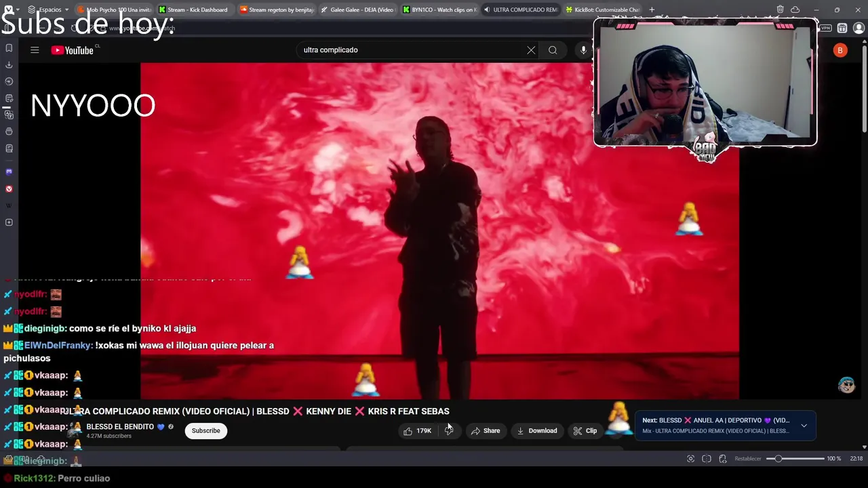The width and height of the screenshot is (868, 488).
Task: Open the closed tabs trash icon
Action: point(780,9)
